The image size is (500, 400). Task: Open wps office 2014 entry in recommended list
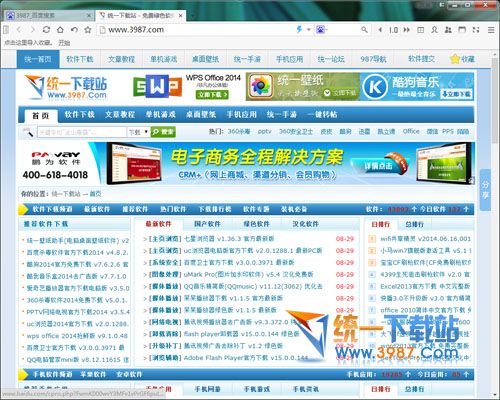[x=77, y=336]
